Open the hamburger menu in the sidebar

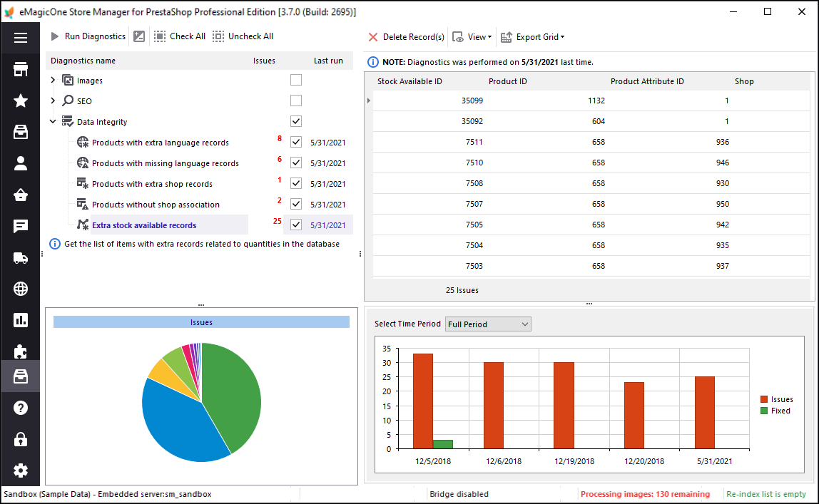21,38
